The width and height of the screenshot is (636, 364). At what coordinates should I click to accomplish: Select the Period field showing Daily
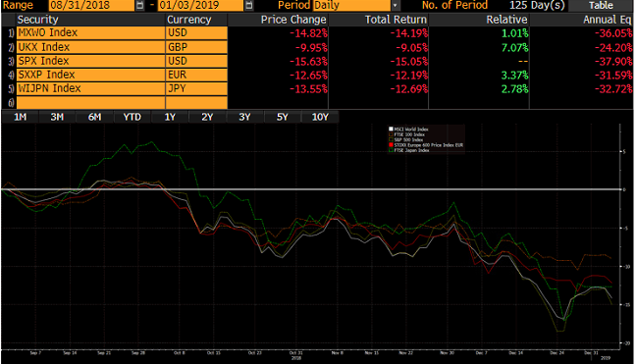tap(351, 5)
